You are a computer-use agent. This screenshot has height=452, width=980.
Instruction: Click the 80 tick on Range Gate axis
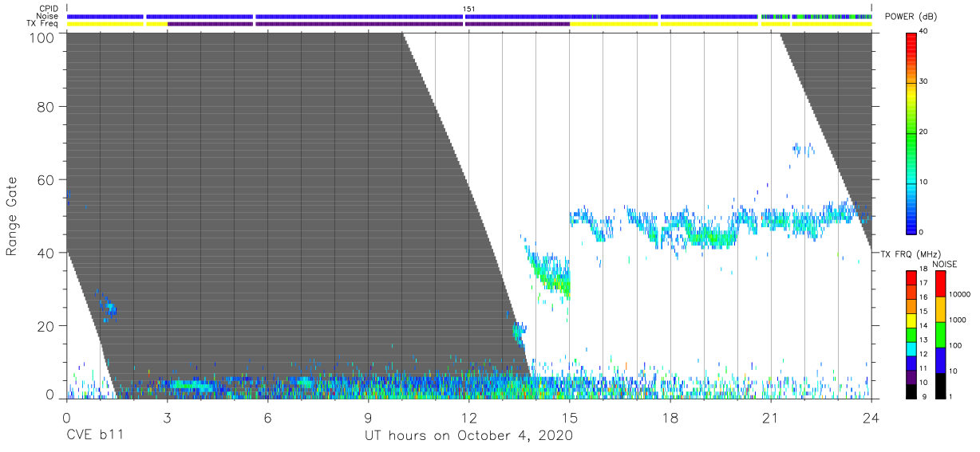[x=46, y=106]
